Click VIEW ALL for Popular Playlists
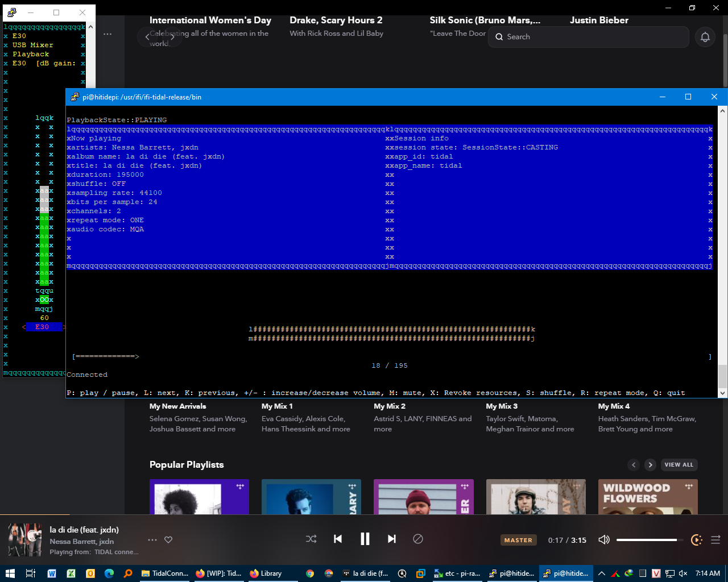The image size is (728, 582). [x=679, y=465]
